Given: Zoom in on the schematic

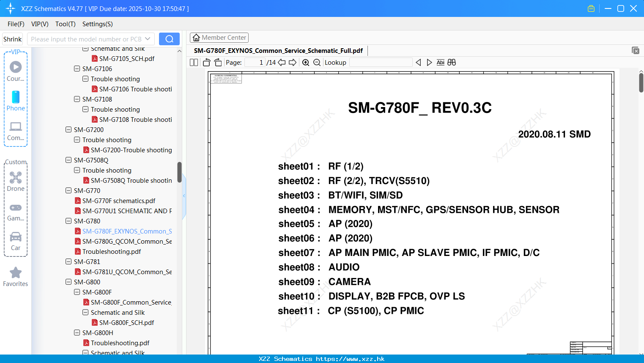Looking at the screenshot, I should pos(306,63).
